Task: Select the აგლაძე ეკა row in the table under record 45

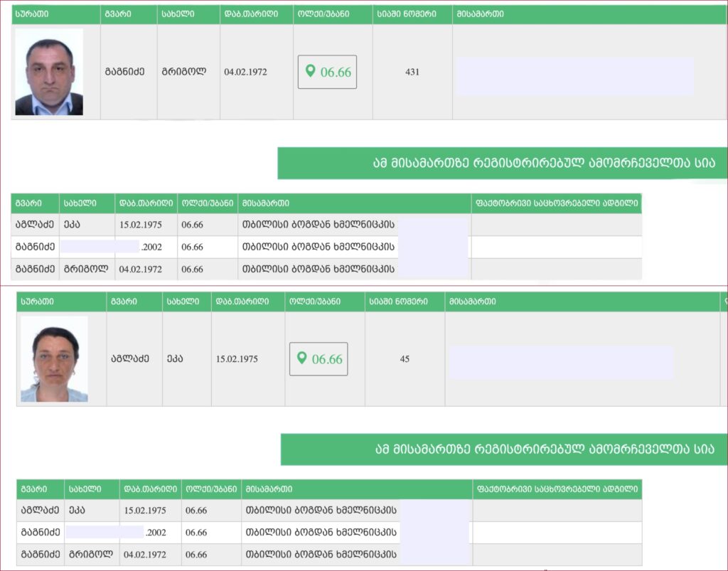Action: click(x=329, y=510)
